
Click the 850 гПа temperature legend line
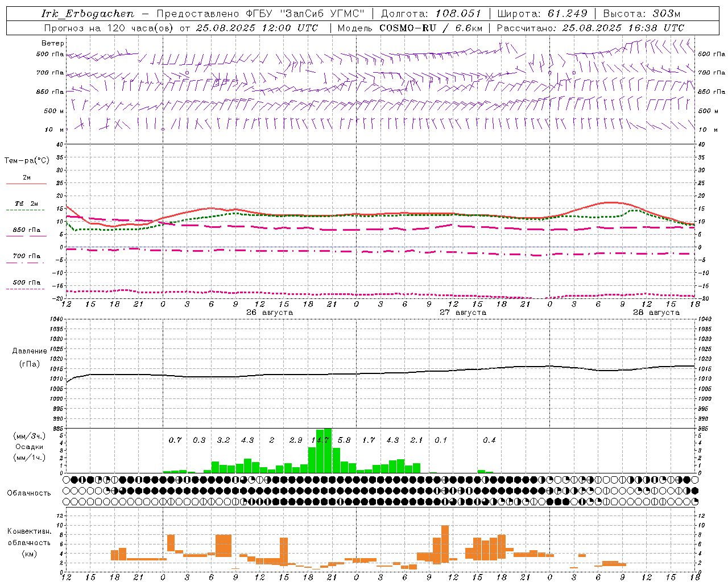point(26,236)
